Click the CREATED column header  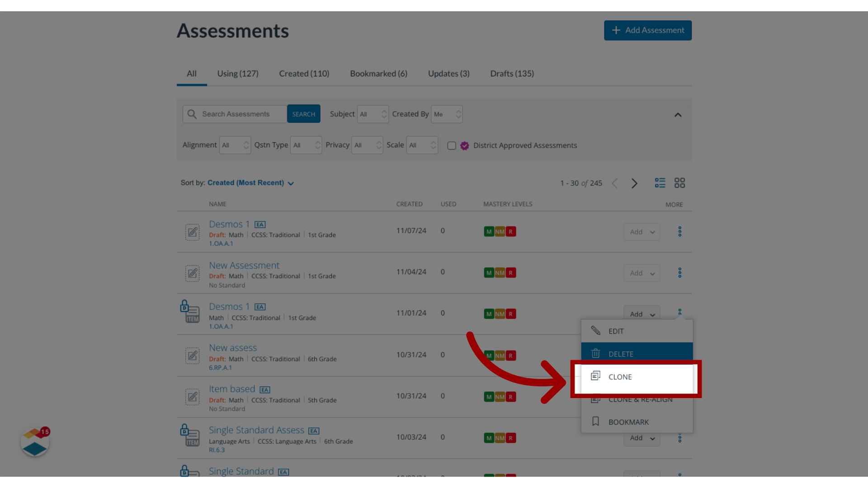click(409, 204)
